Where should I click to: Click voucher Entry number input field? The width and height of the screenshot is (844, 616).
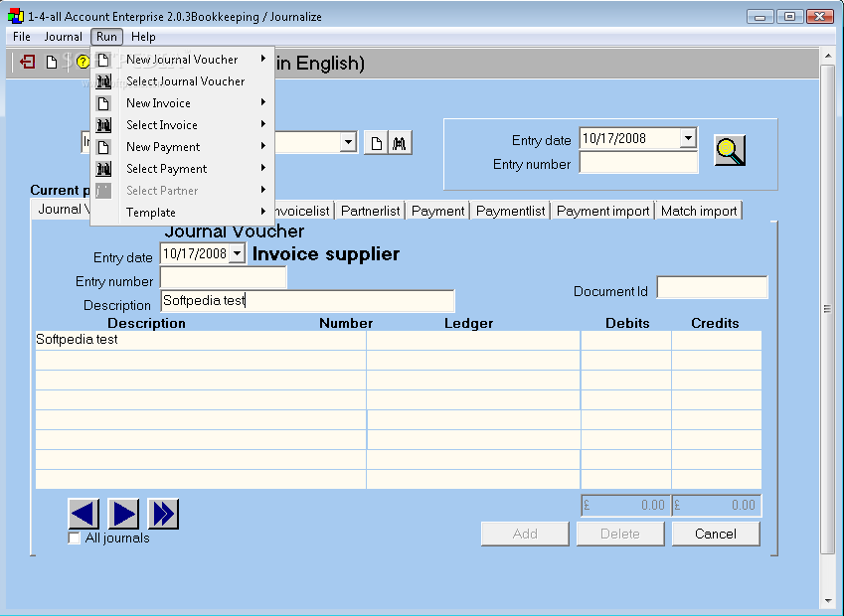point(224,277)
